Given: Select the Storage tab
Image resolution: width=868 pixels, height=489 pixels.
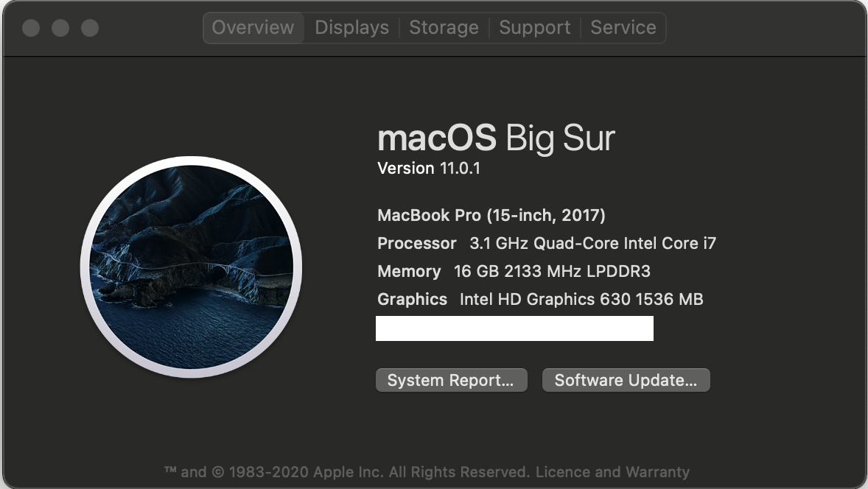Looking at the screenshot, I should pyautogui.click(x=444, y=28).
